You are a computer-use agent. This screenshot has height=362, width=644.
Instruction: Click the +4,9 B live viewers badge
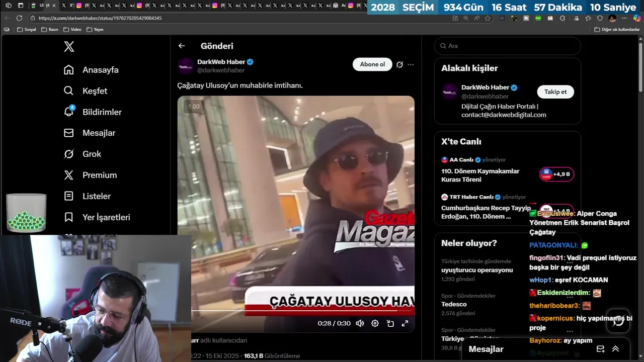point(556,174)
